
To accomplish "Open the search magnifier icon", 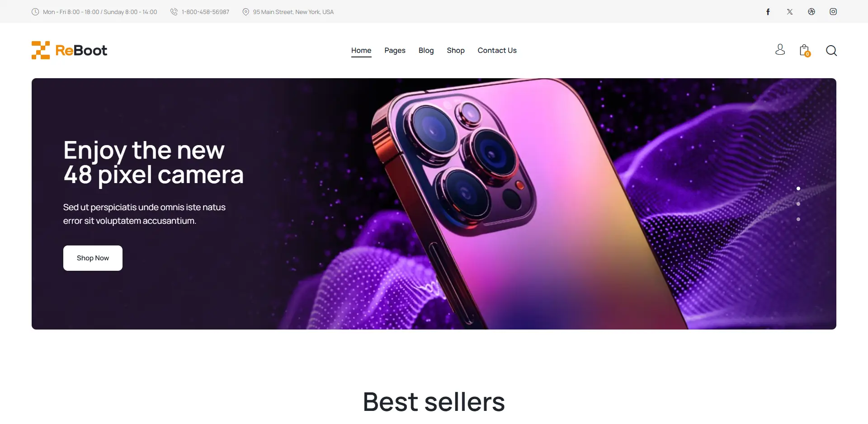I will (831, 51).
